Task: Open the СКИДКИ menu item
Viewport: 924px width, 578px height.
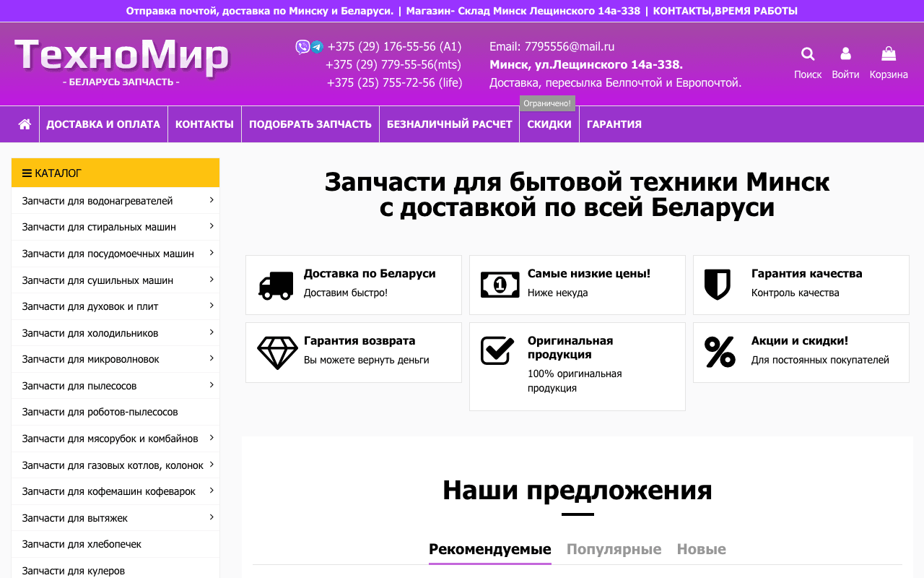Action: tap(549, 124)
